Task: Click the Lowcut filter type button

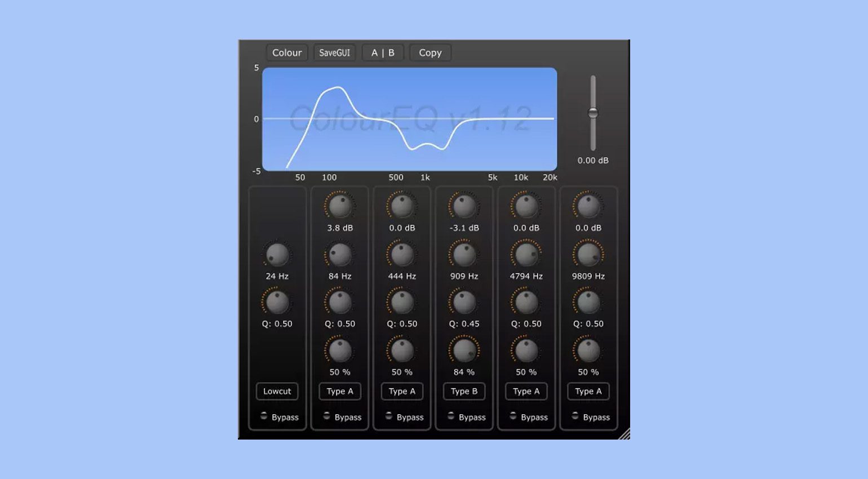Action: pyautogui.click(x=277, y=391)
